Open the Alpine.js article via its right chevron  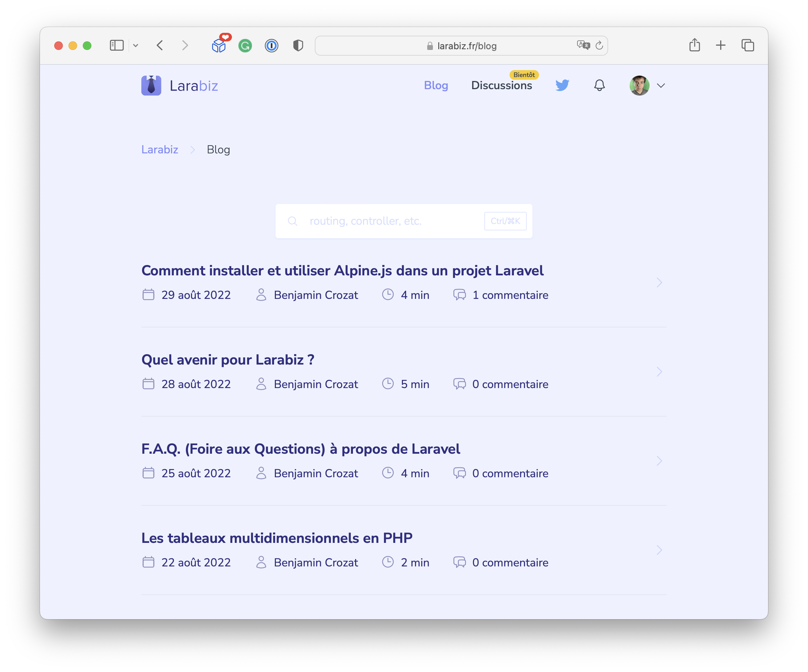660,282
